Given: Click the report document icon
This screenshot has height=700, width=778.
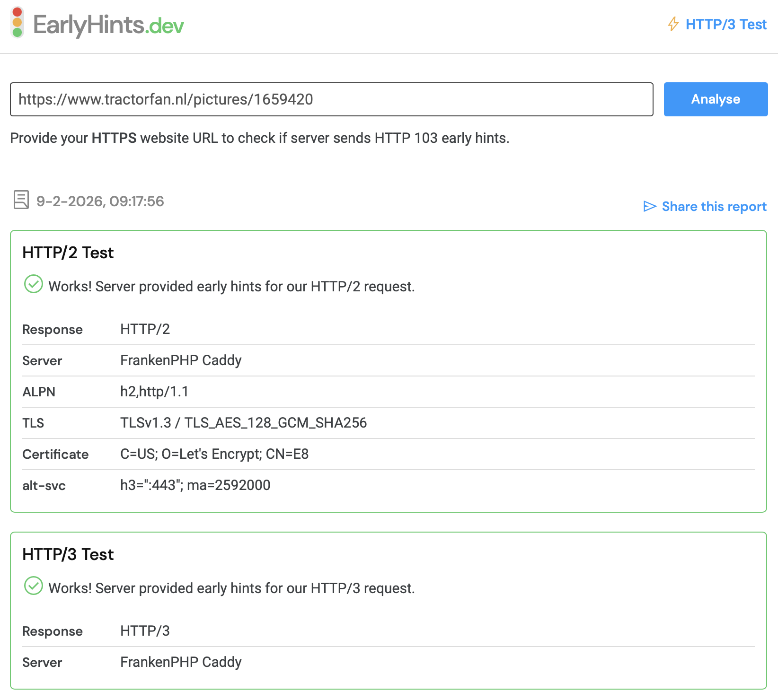Looking at the screenshot, I should (21, 200).
